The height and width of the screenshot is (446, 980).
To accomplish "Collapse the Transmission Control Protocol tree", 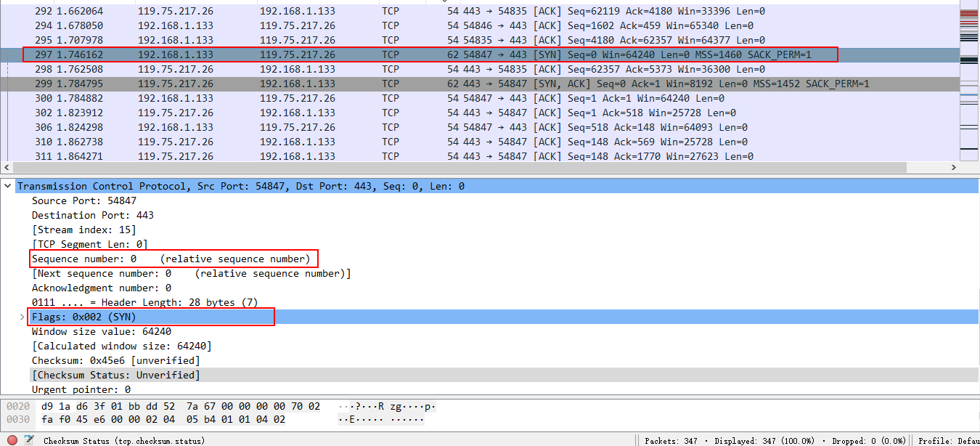I will point(8,186).
